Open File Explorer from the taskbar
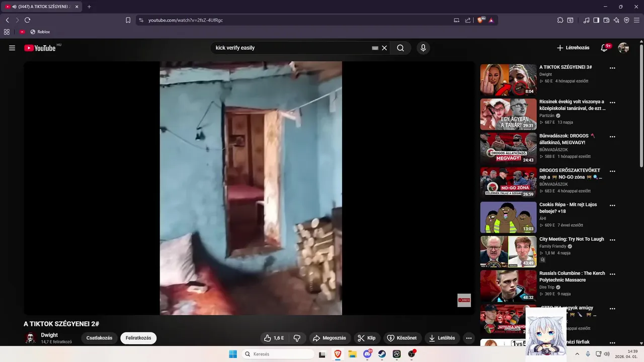The image size is (644, 362). 353,354
